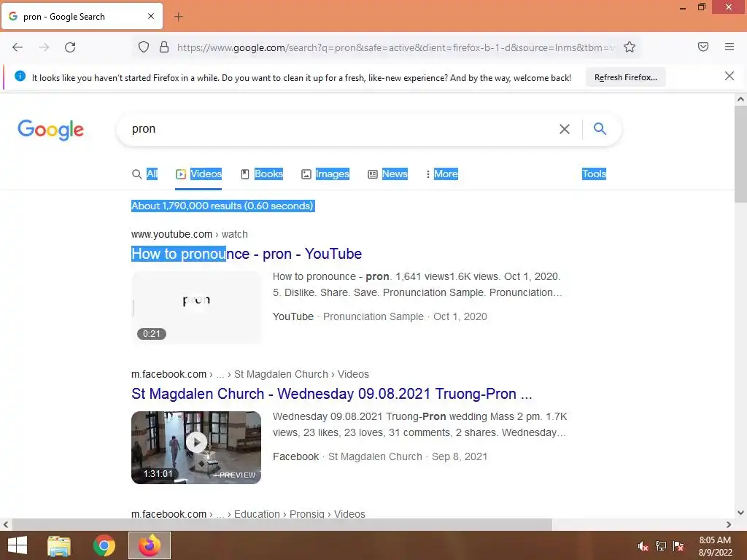Click the scroll up arrow
This screenshot has height=560, width=747.
pos(740,99)
